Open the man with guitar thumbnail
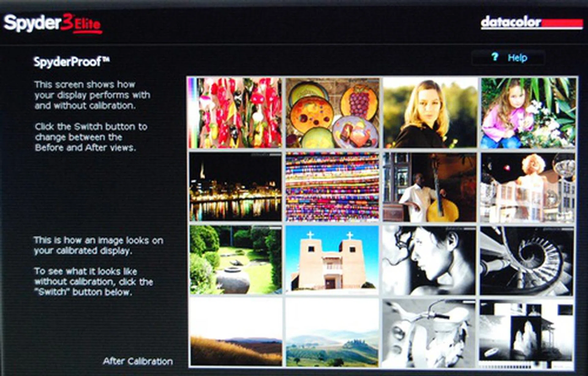The width and height of the screenshot is (588, 376). pyautogui.click(x=429, y=187)
